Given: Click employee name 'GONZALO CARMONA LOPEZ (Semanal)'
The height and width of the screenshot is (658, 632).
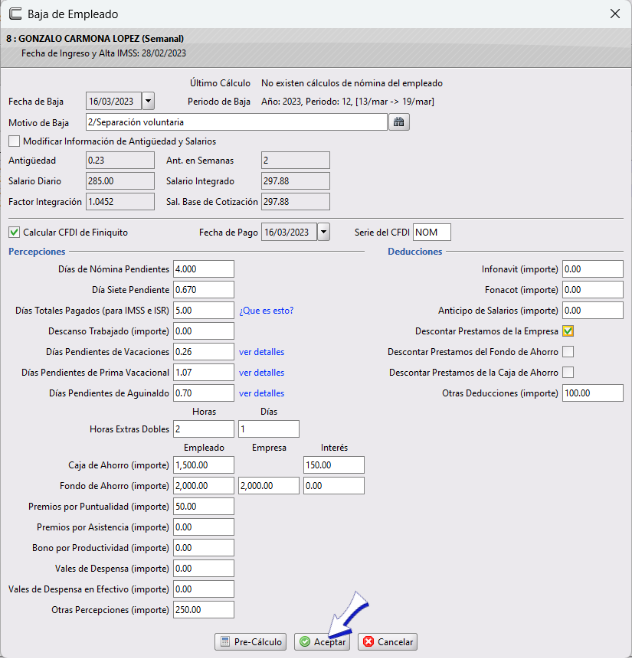Looking at the screenshot, I should (x=101, y=39).
